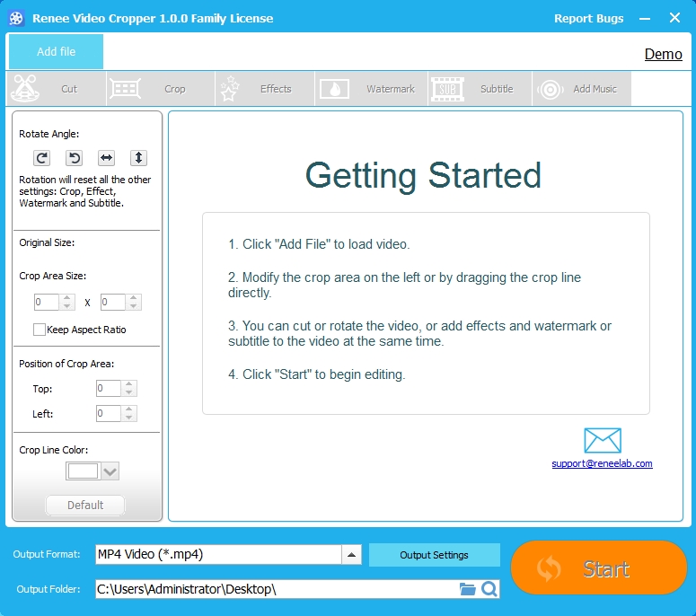
Task: Expand the Output Format dropdown
Action: pos(352,555)
